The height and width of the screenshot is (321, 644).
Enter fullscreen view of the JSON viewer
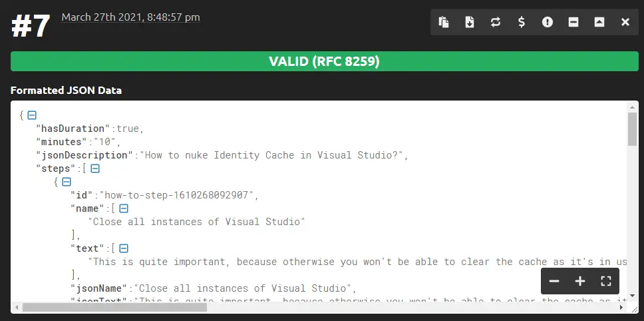606,281
